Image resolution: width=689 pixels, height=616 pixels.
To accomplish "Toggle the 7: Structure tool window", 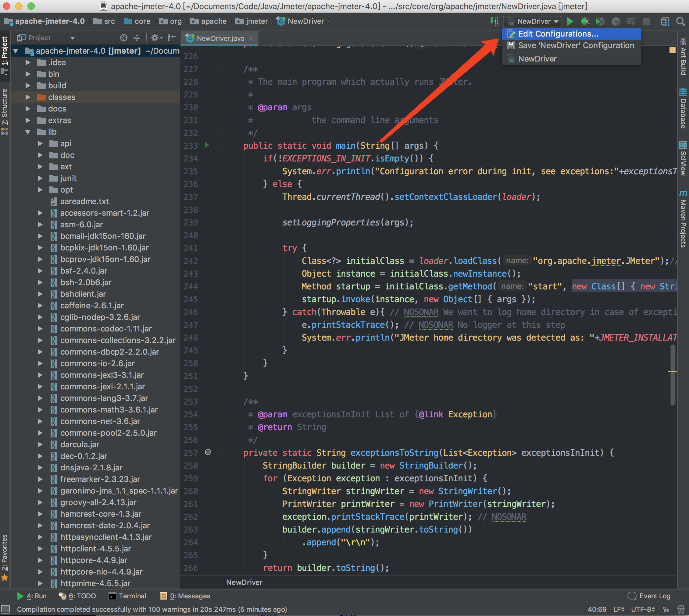I will coord(5,112).
